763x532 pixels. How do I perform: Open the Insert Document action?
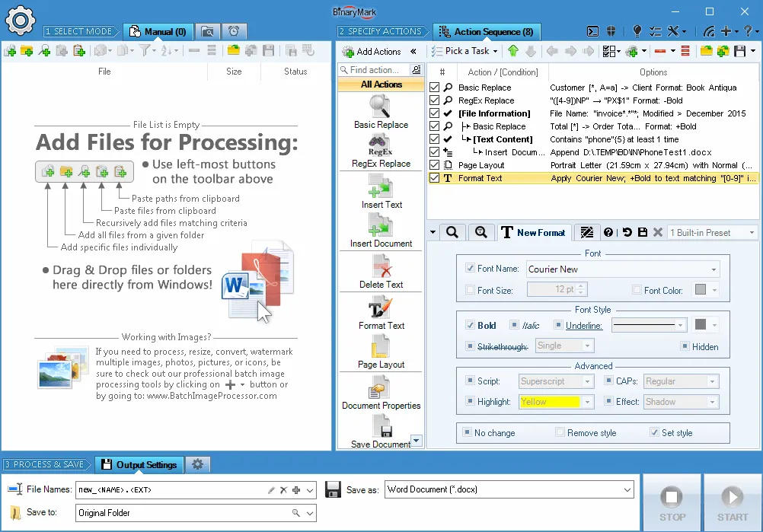380,231
